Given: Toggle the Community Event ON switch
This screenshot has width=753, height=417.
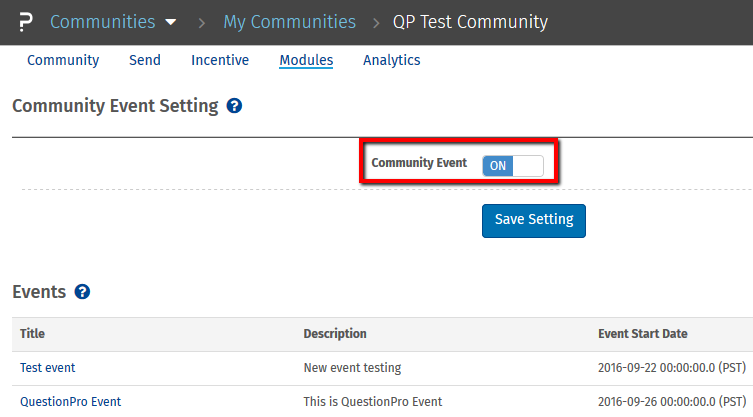Looking at the screenshot, I should [513, 165].
